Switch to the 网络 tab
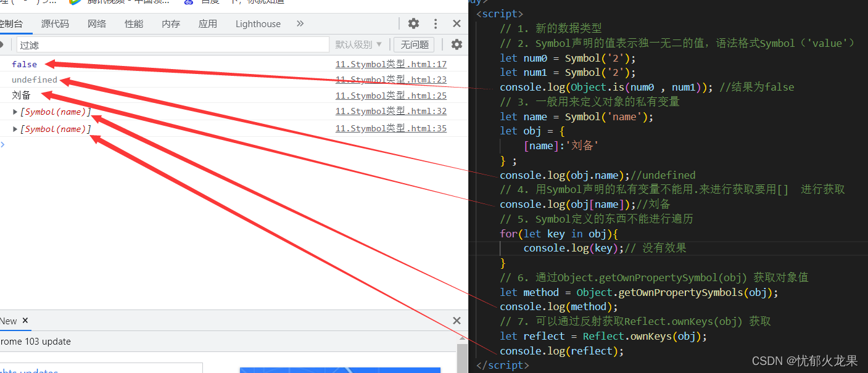 [x=97, y=23]
